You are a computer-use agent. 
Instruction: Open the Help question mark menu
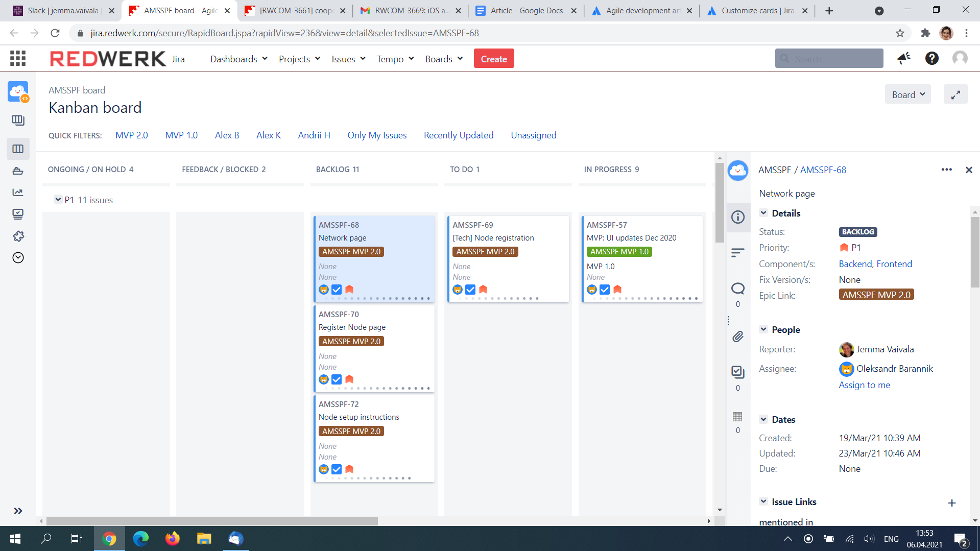931,58
